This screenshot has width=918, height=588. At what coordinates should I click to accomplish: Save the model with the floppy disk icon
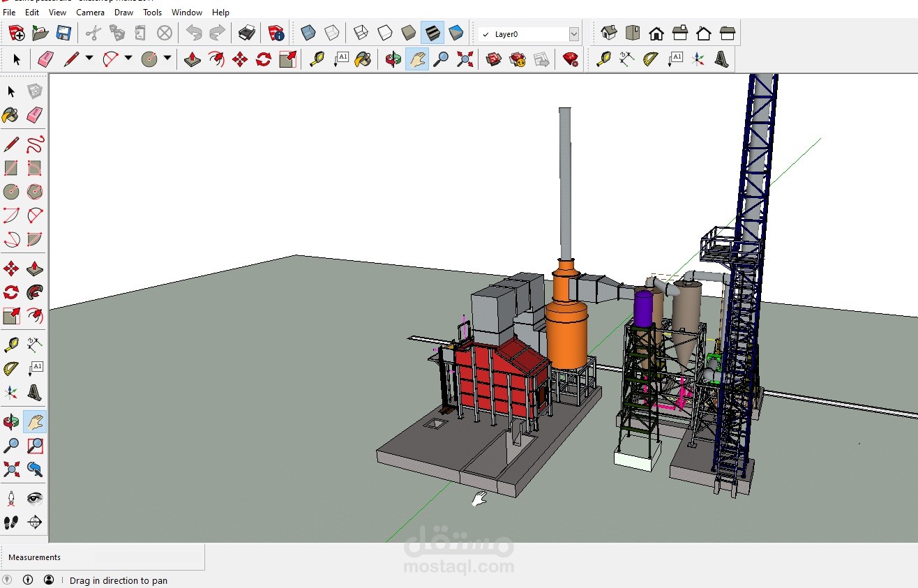pos(63,33)
